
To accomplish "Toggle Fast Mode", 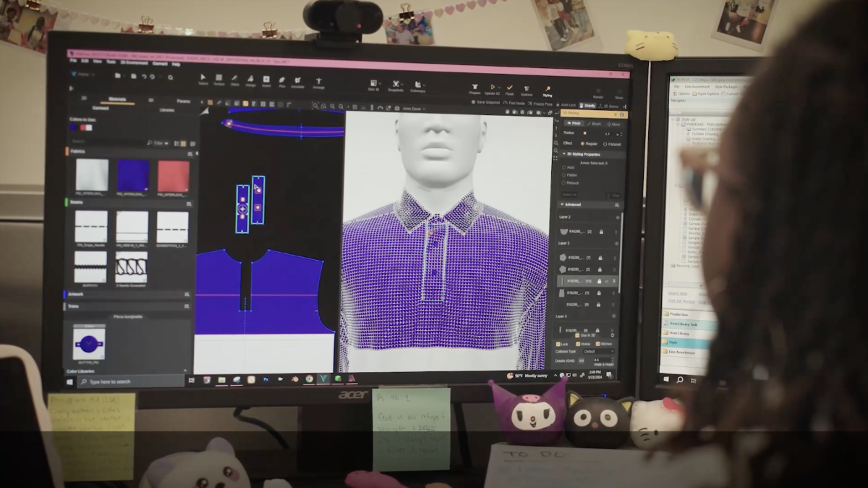I will pyautogui.click(x=514, y=103).
